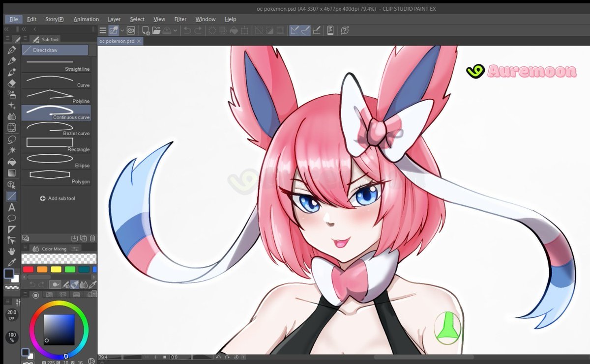Open Color Mixing palette menu
The width and height of the screenshot is (590, 364).
point(25,249)
